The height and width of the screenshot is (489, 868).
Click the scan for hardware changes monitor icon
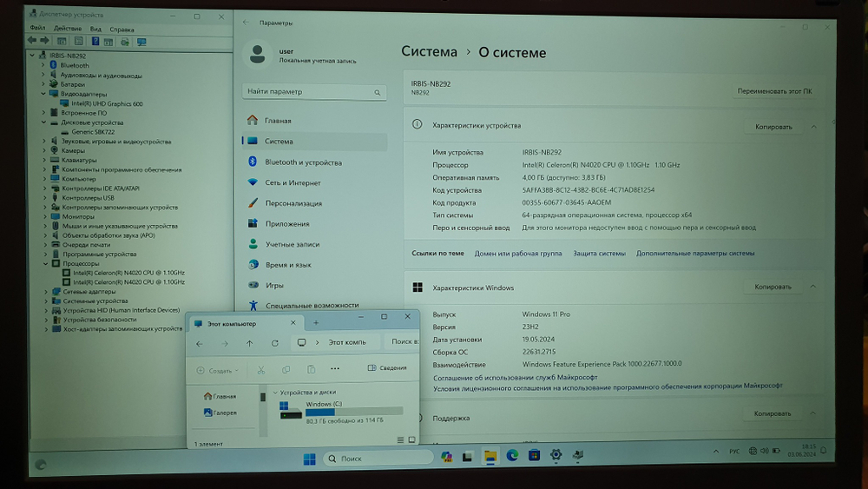click(x=141, y=42)
